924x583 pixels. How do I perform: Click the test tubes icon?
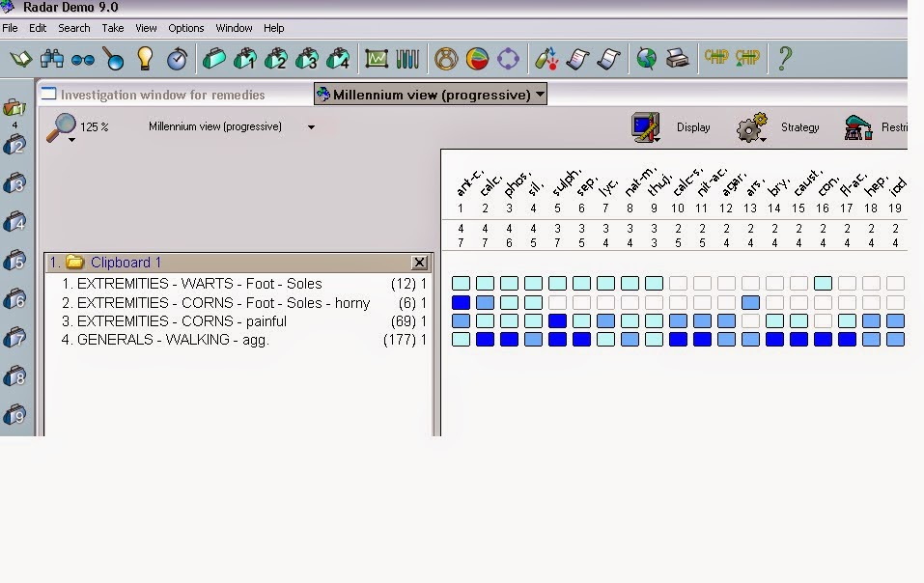point(407,59)
